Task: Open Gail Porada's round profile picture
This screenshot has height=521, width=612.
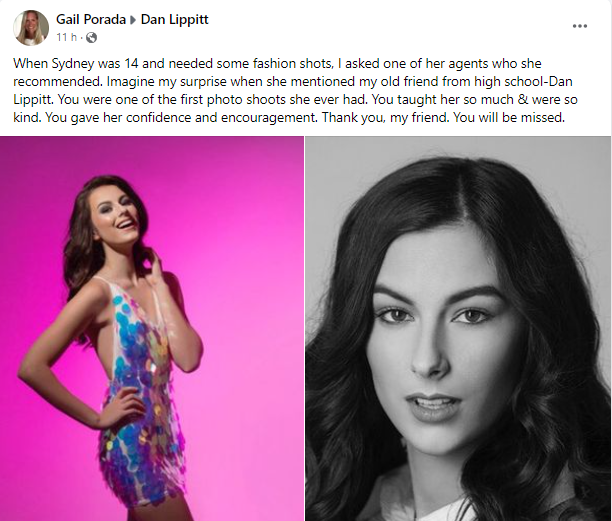Action: coord(31,28)
